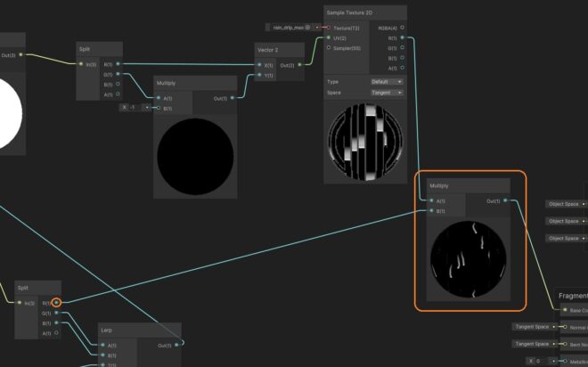
Task: Click the B(1) input port on Lerp
Action: (x=102, y=355)
